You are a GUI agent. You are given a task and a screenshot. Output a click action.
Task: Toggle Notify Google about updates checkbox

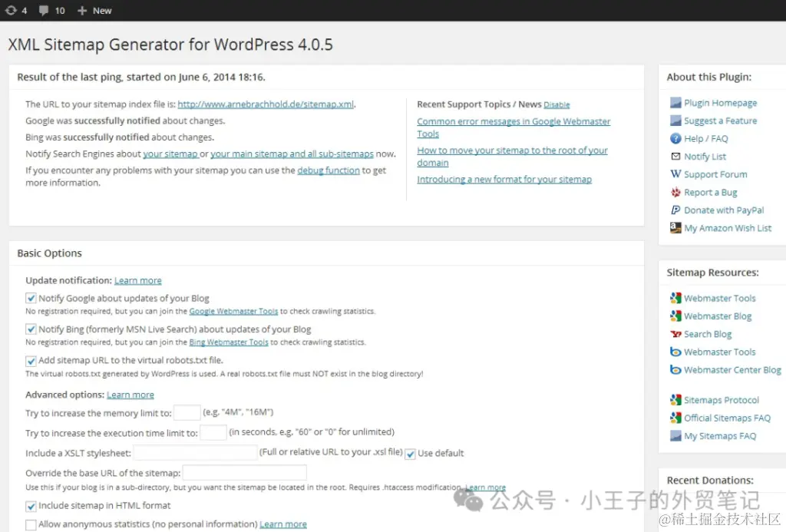[31, 299]
